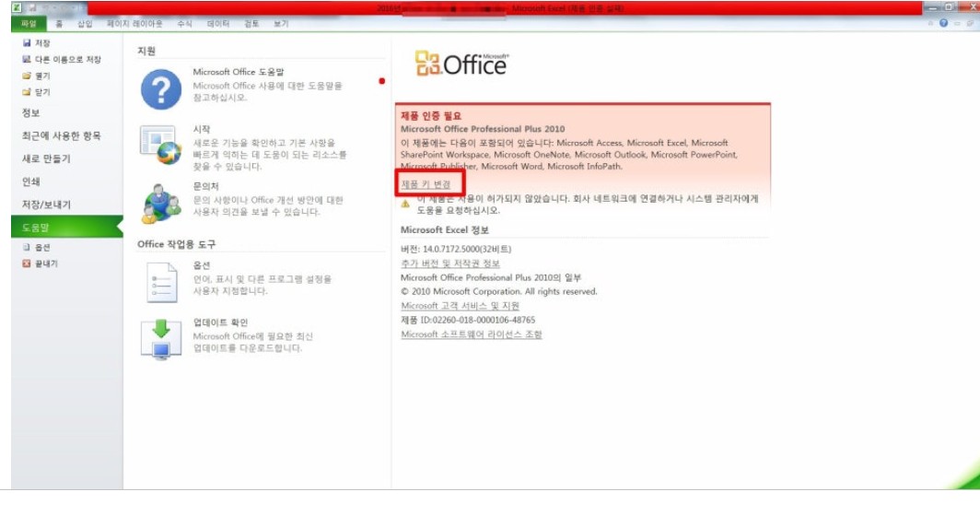Click the 제품 ID:02260-018-0000106-48765 text

[468, 320]
